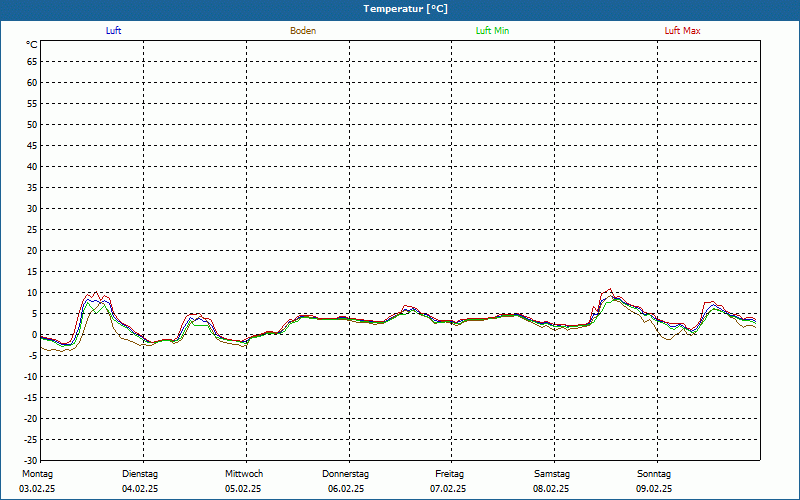This screenshot has width=800, height=500.
Task: Select the 55 y-axis value
Action: tap(32, 104)
